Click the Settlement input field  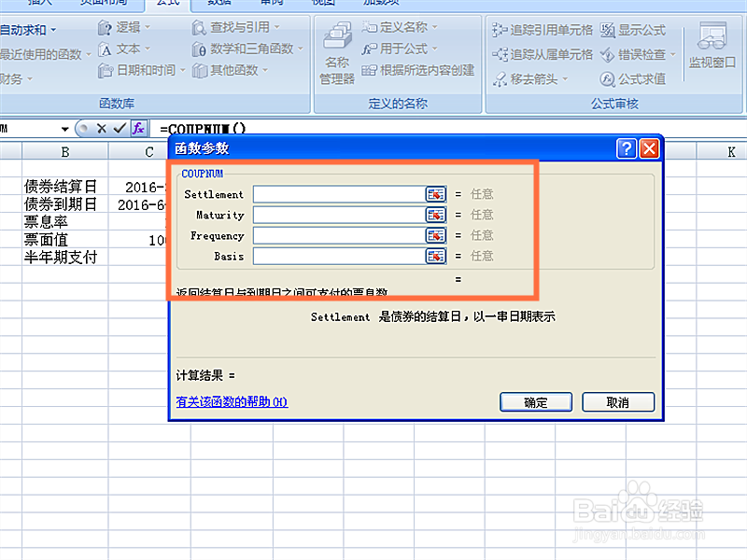click(x=339, y=194)
